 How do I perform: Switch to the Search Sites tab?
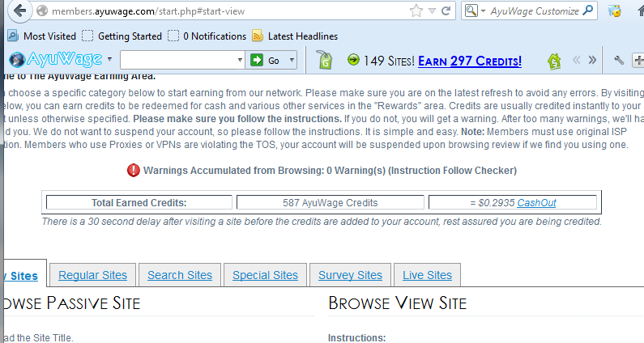(180, 275)
